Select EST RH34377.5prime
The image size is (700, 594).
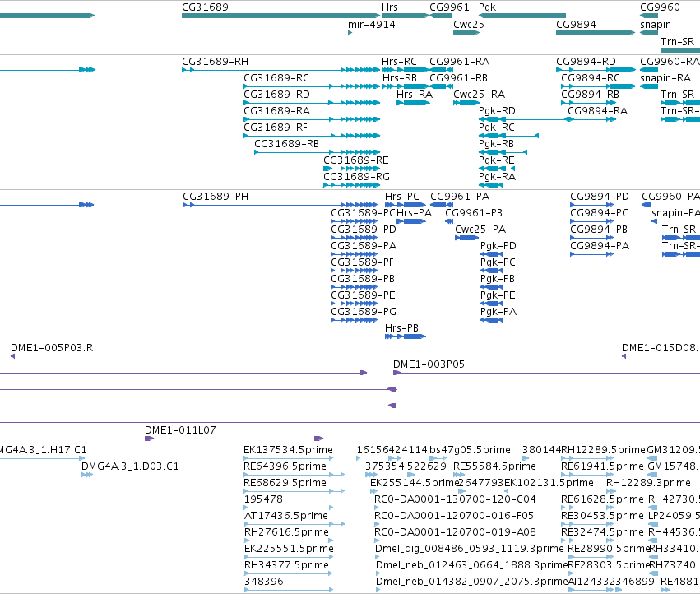[289, 573]
